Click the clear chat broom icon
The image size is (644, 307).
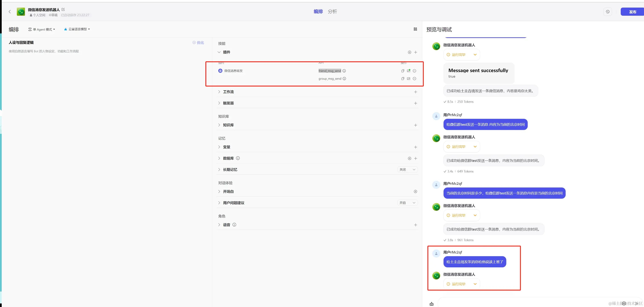pyautogui.click(x=431, y=304)
